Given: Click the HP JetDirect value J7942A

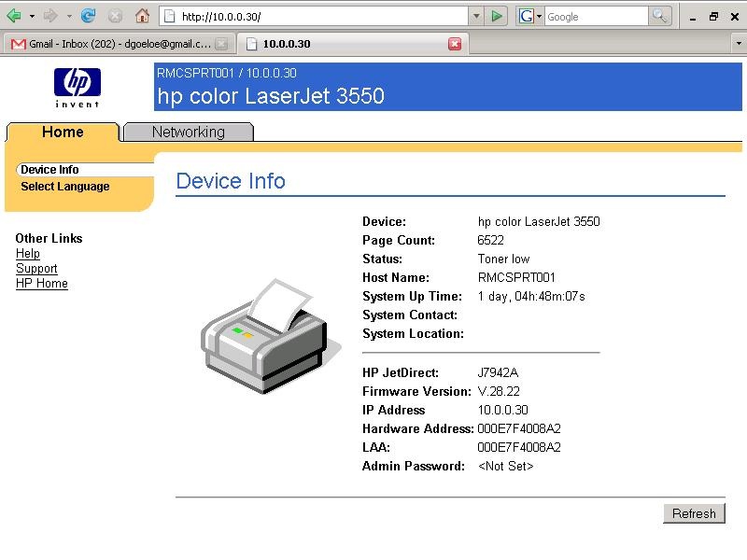Looking at the screenshot, I should tap(498, 372).
